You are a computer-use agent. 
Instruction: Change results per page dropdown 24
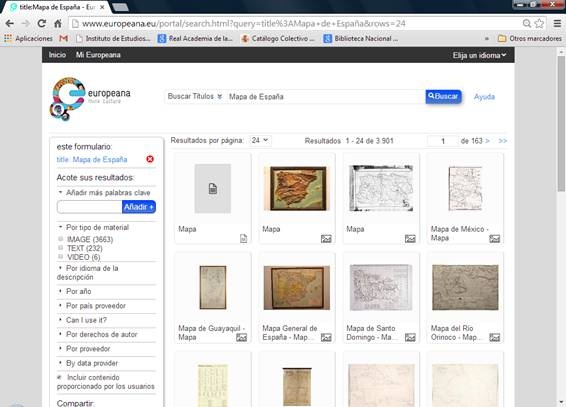(x=260, y=140)
